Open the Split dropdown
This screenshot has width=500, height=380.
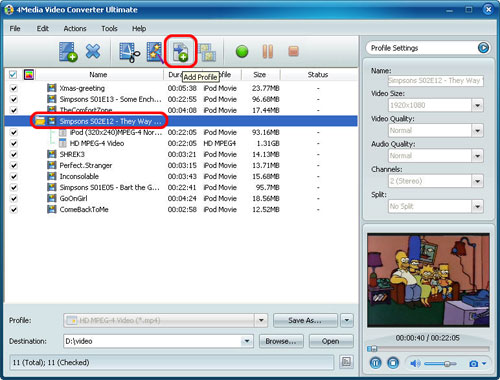pos(477,207)
